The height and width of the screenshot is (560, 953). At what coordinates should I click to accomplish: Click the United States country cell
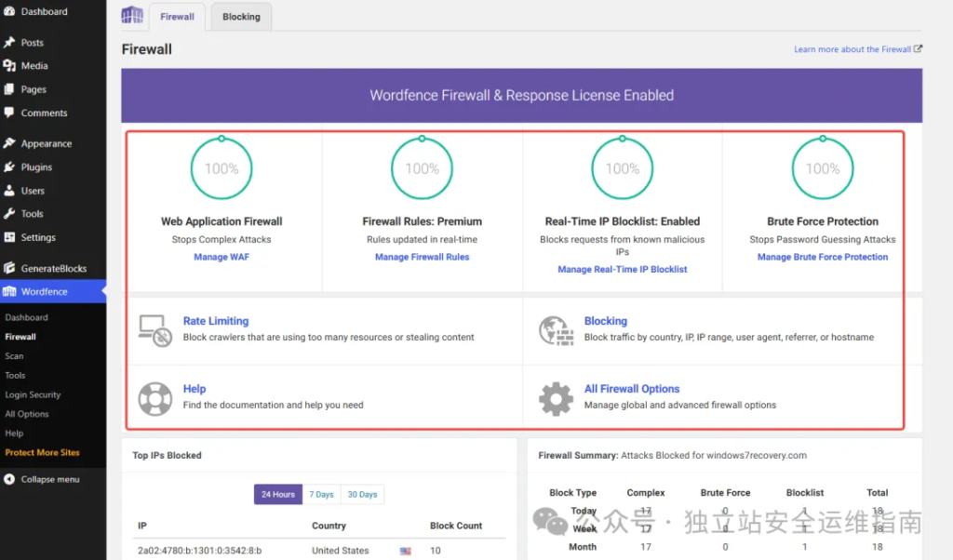[341, 551]
